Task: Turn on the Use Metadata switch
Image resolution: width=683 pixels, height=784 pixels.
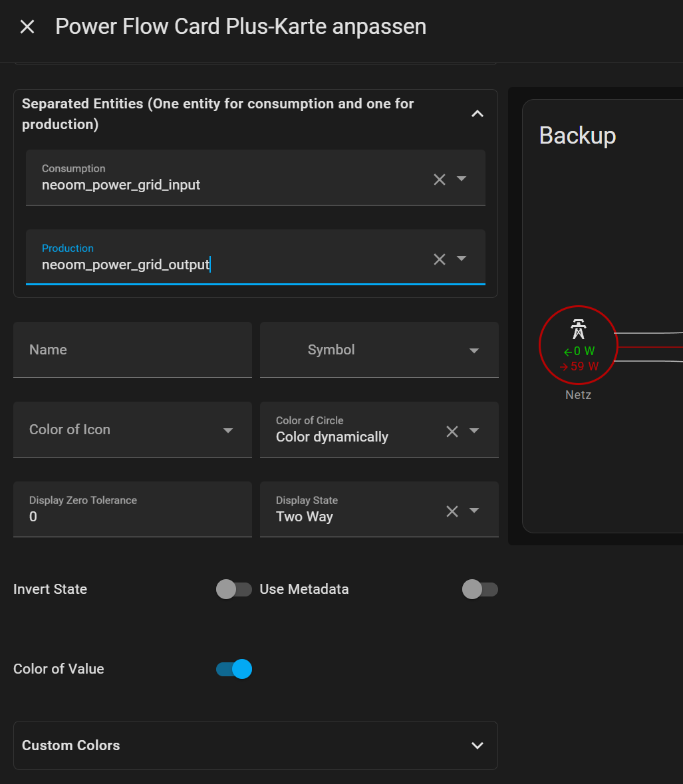Action: 479,589
